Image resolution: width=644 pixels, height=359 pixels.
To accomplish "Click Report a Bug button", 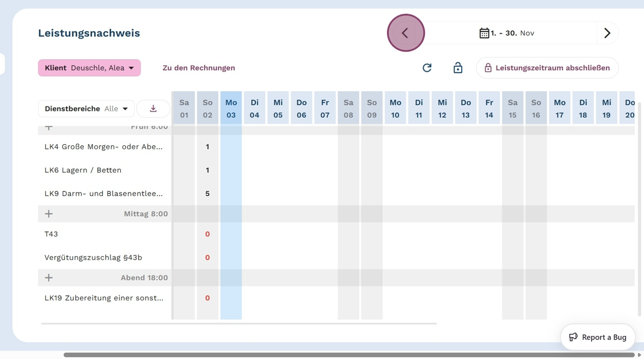I will [x=597, y=337].
